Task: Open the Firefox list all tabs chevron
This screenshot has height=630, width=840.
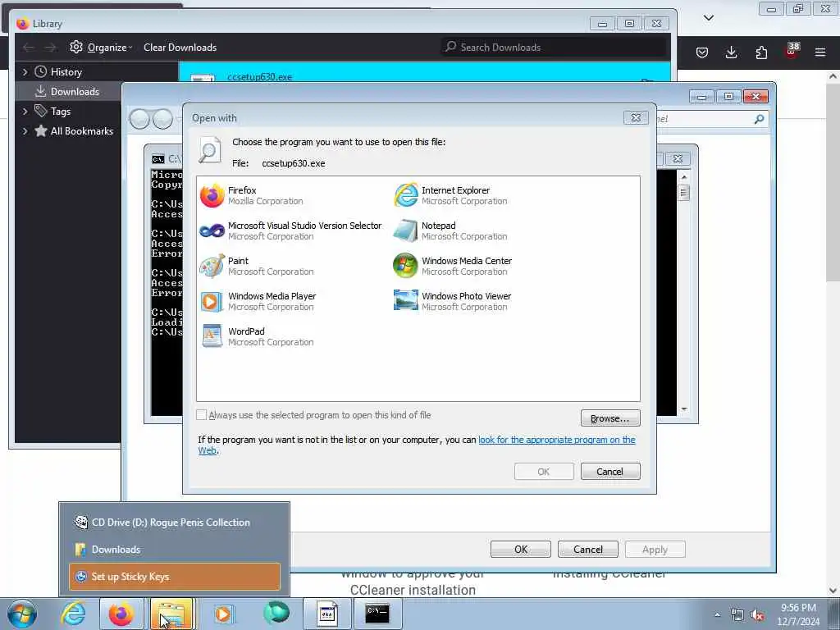Action: click(708, 18)
